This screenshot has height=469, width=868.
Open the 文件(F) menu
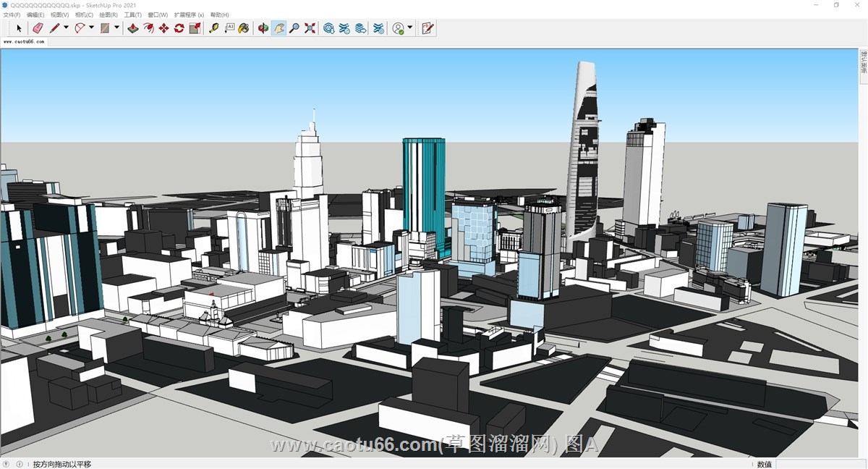point(12,14)
